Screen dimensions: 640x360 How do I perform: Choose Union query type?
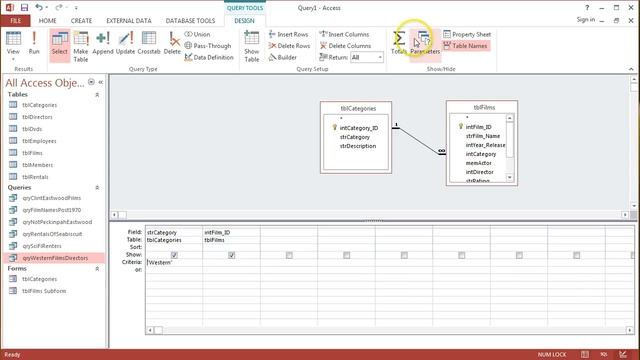198,34
